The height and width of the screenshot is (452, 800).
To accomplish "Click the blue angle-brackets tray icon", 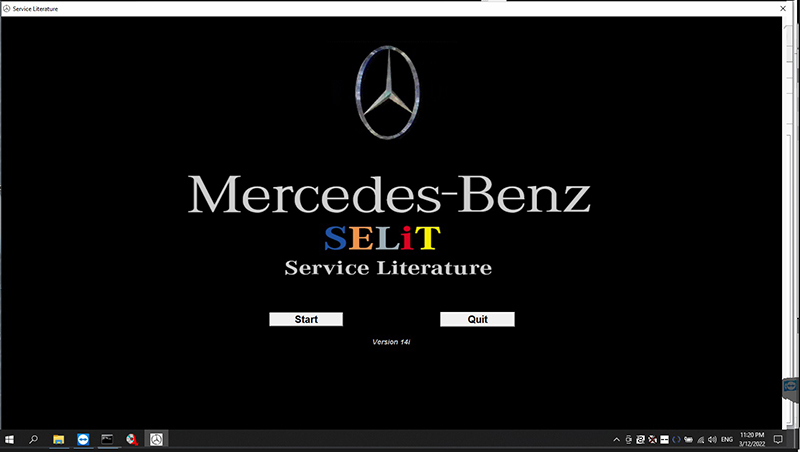I will click(x=677, y=440).
